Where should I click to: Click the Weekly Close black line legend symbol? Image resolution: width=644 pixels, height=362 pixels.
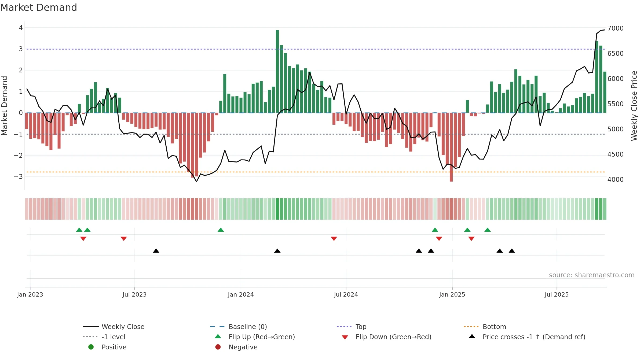pos(91,327)
